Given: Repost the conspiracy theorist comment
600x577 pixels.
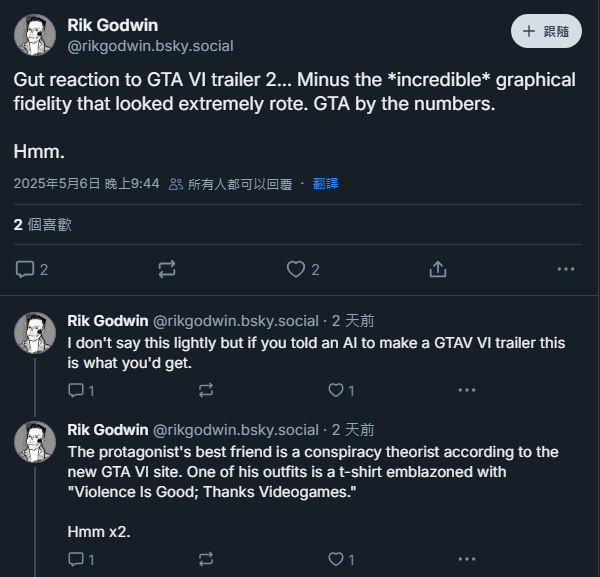Looking at the screenshot, I should tap(206, 559).
